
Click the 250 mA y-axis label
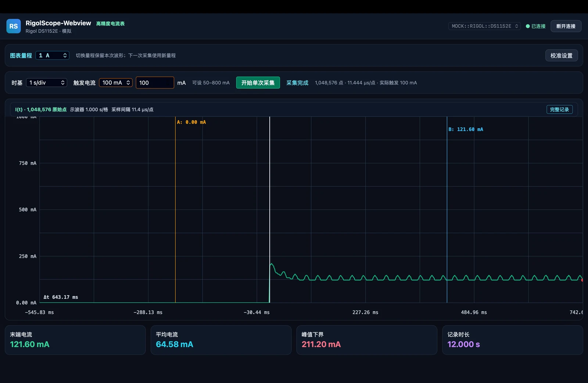click(x=28, y=256)
